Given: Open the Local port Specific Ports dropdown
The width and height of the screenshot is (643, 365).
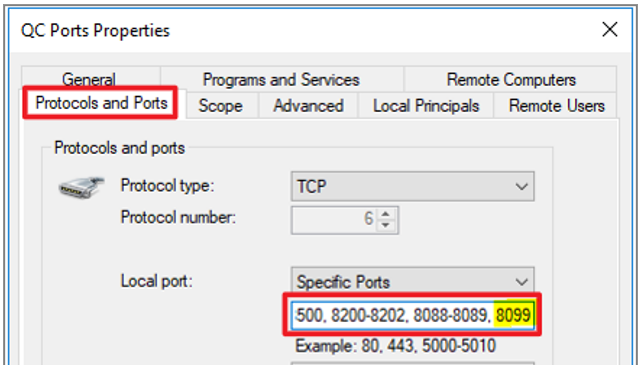Looking at the screenshot, I should tap(413, 281).
